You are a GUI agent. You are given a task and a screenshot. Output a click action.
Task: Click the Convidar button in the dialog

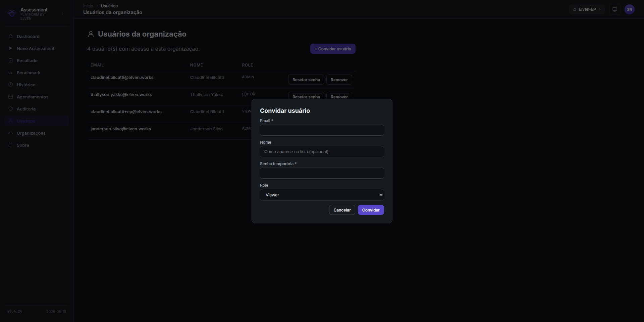(x=371, y=210)
